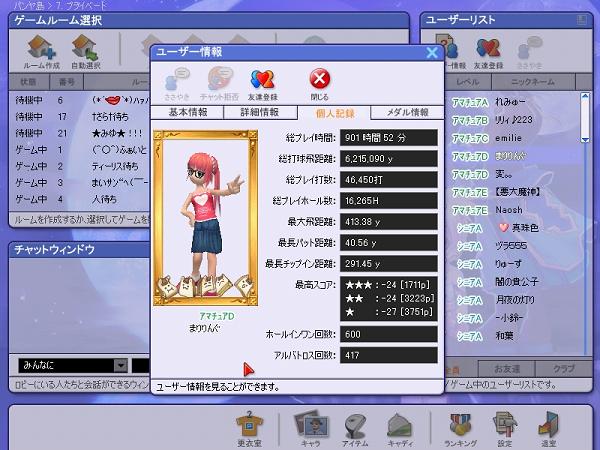
Task: Click the grayed ささやき whisper icon in dialog
Action: 177,85
